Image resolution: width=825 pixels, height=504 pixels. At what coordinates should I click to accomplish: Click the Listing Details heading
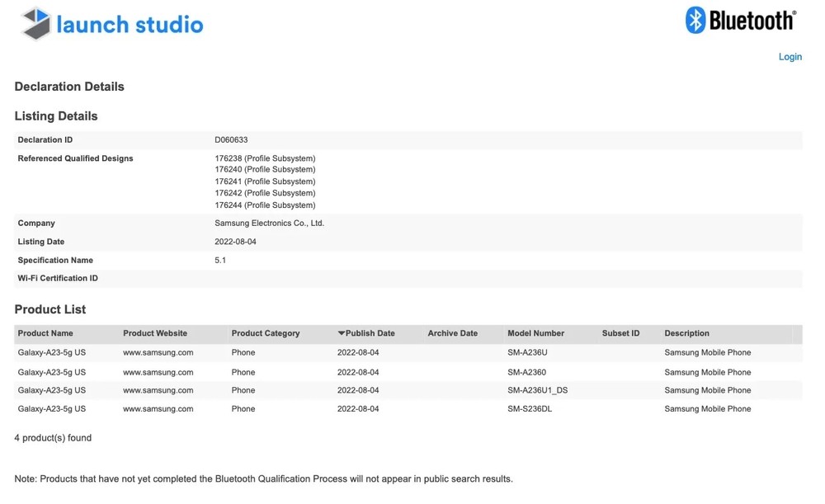(56, 115)
